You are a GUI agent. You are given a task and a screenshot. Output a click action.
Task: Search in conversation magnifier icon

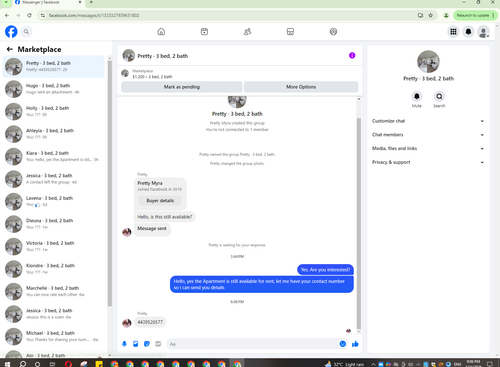coord(439,96)
